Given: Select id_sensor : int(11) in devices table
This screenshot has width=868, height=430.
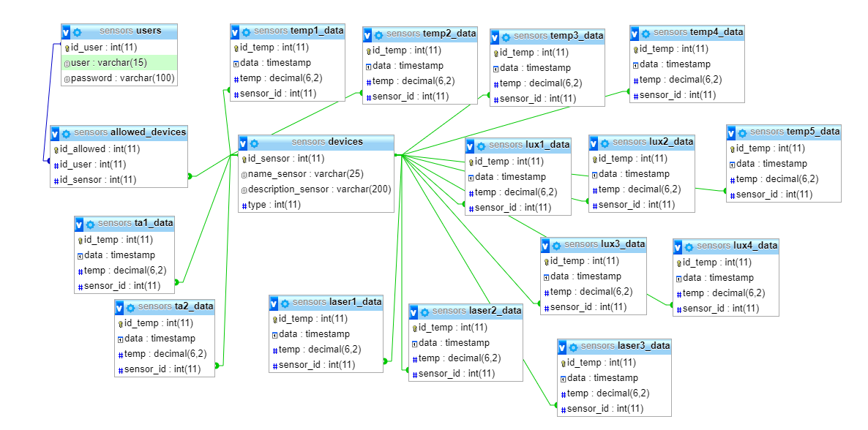Looking at the screenshot, I should tap(316, 159).
